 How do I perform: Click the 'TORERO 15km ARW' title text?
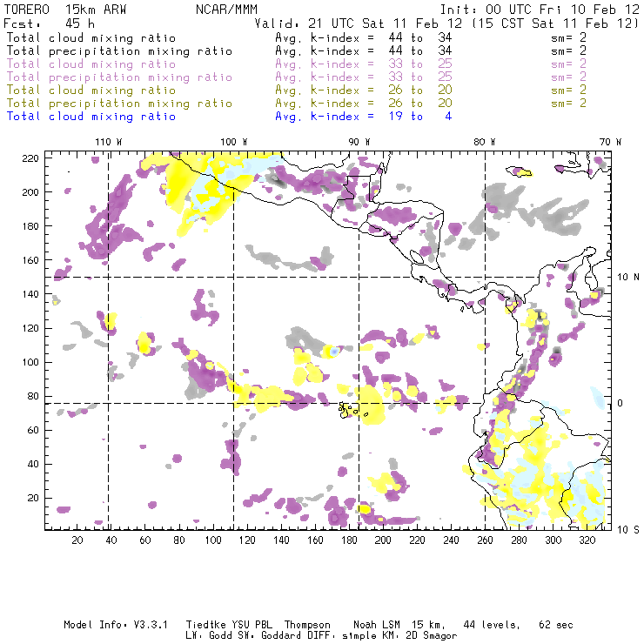click(65, 10)
